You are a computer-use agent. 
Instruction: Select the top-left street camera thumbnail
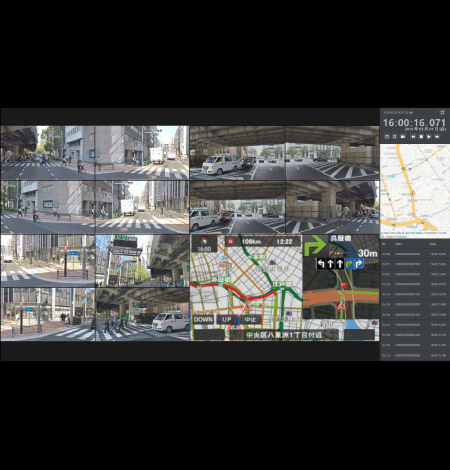pyautogui.click(x=48, y=153)
